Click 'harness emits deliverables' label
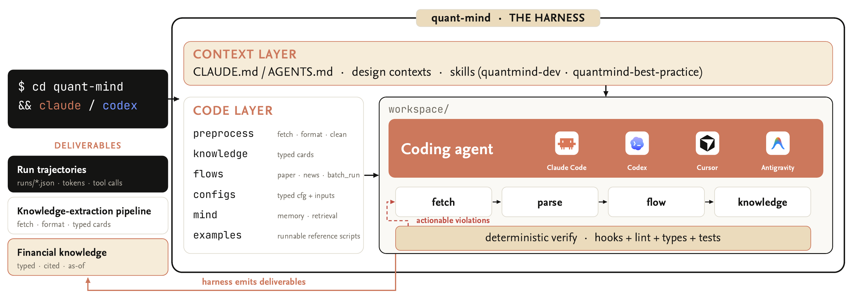Viewport: 868px width, 299px height. pyautogui.click(x=254, y=282)
